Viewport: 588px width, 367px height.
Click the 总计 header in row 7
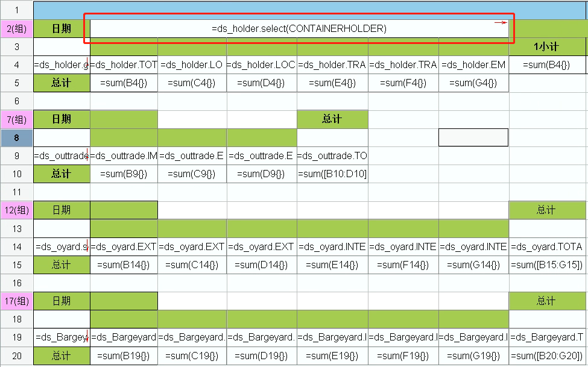[x=332, y=119]
